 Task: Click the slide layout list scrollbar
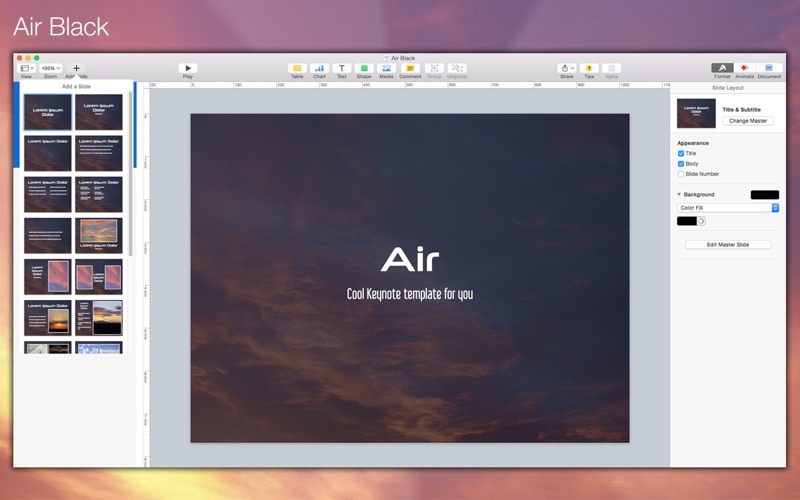click(131, 173)
